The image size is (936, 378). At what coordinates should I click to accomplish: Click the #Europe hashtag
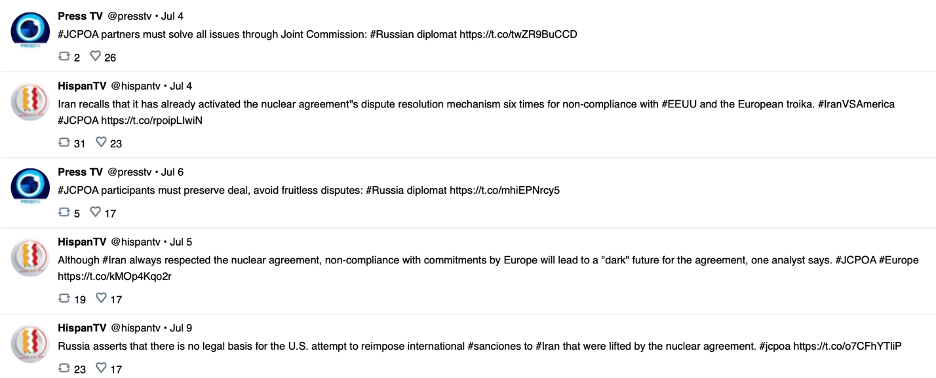(x=899, y=260)
